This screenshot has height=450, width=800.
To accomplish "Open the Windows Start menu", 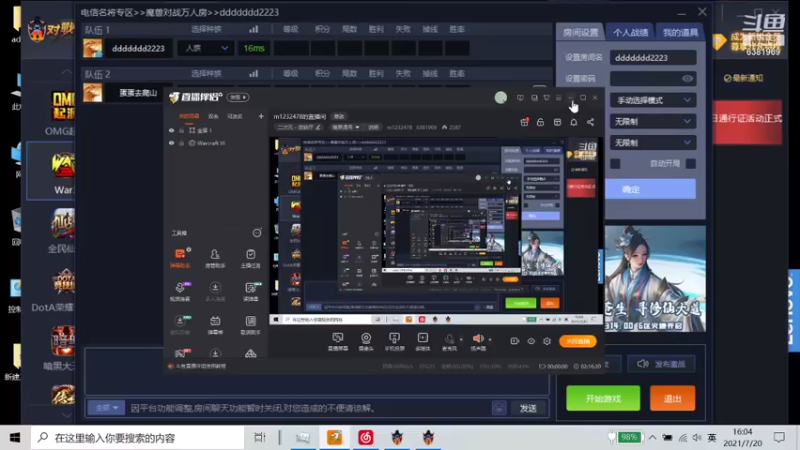I will [x=15, y=437].
